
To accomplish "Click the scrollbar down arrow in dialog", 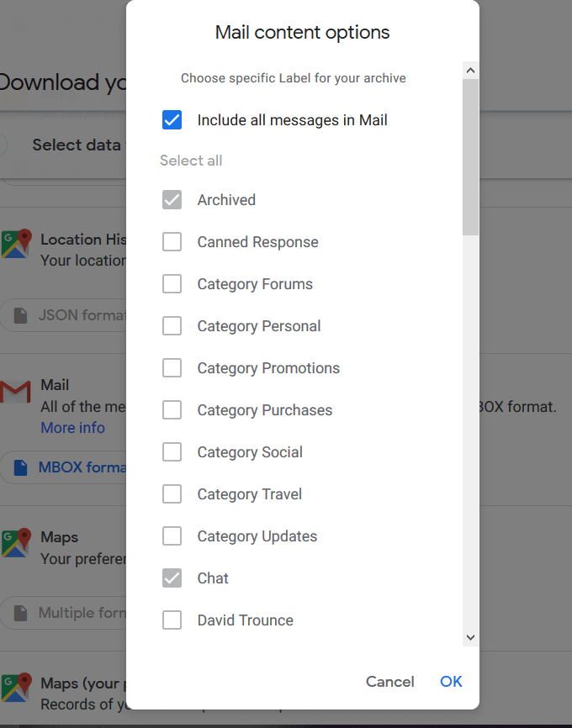I will 470,637.
